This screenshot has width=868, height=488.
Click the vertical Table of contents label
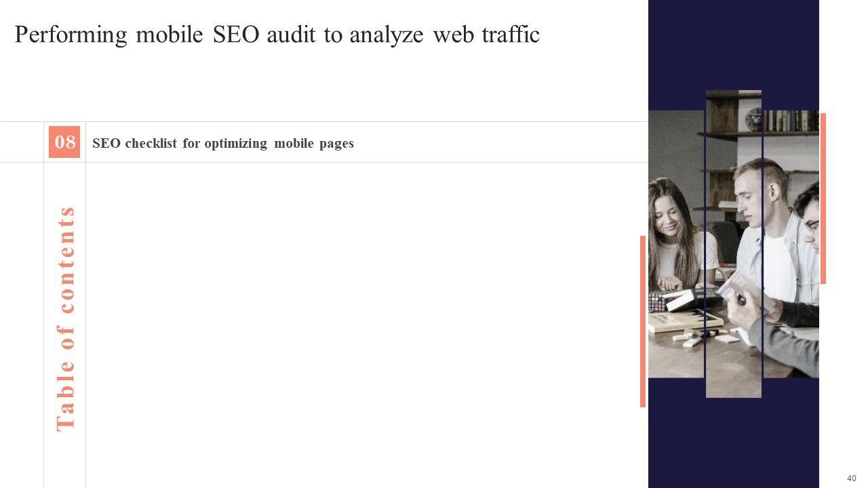66,317
